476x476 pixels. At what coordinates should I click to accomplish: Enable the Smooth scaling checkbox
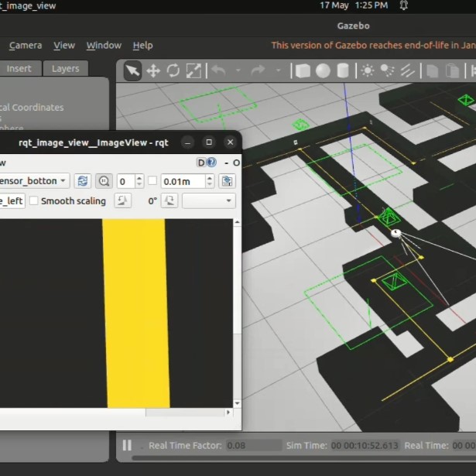click(x=34, y=200)
